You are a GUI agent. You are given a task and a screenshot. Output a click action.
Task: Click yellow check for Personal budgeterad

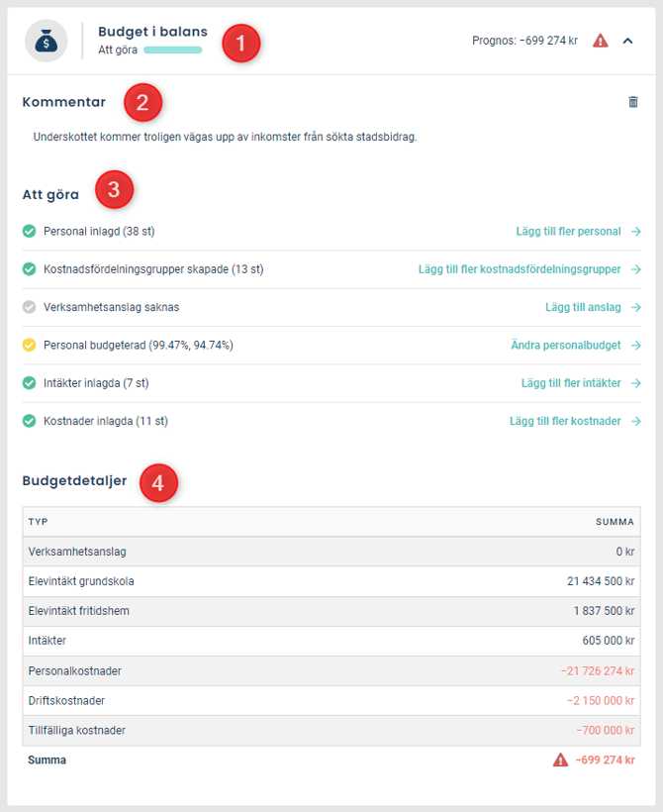(x=30, y=345)
